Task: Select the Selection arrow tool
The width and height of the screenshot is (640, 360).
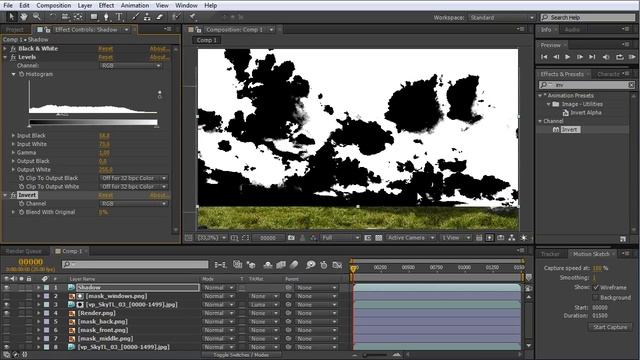Action: tap(11, 17)
